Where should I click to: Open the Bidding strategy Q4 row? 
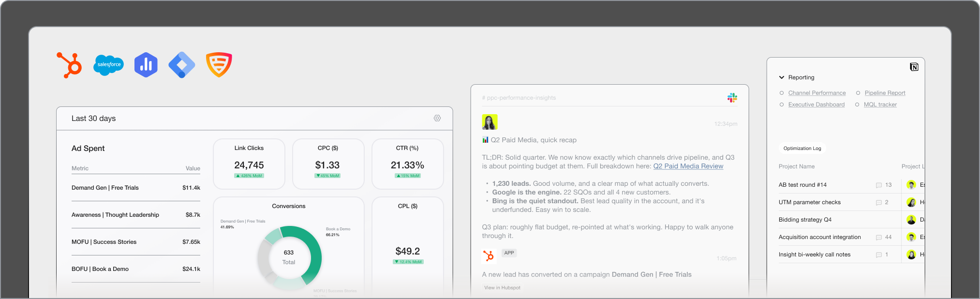(839, 220)
